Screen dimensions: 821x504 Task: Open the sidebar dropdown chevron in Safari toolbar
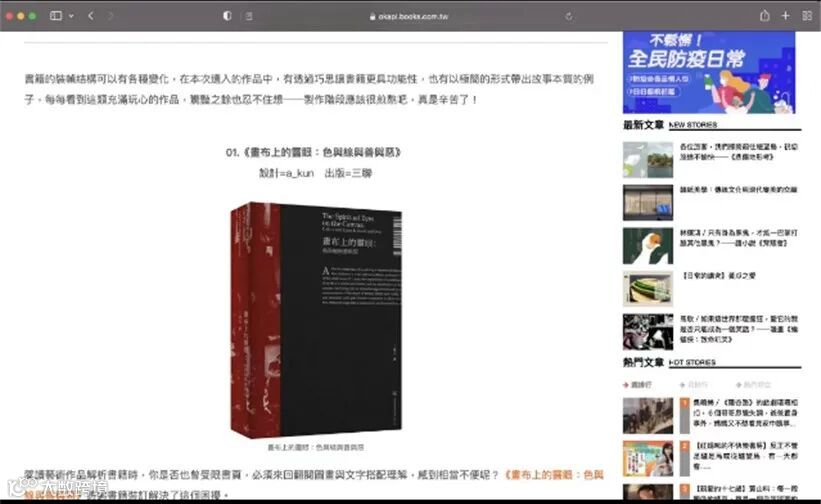(x=71, y=16)
